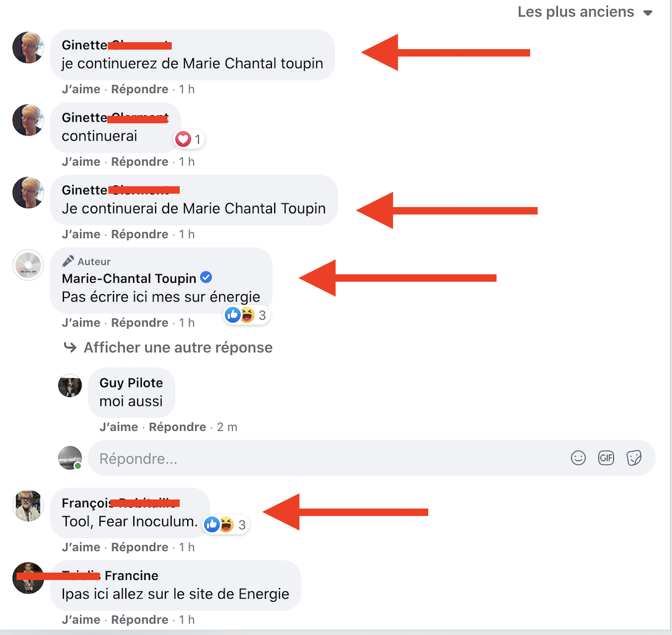Like the 'Ipas ici allez sur le site' comment
The image size is (672, 635).
click(81, 620)
